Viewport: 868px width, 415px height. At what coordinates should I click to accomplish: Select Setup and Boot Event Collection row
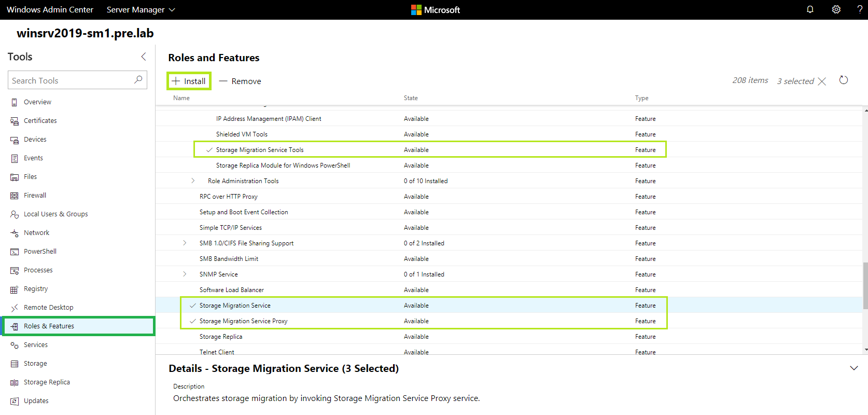(x=509, y=212)
